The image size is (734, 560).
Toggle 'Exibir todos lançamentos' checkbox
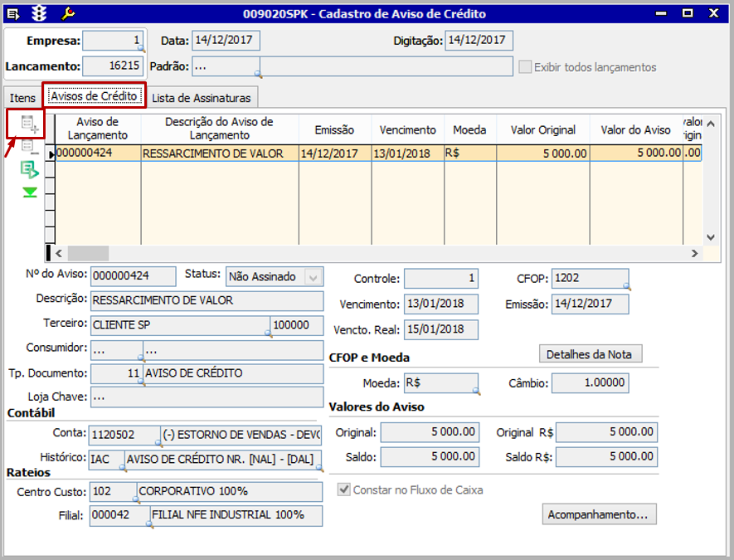pyautogui.click(x=525, y=67)
